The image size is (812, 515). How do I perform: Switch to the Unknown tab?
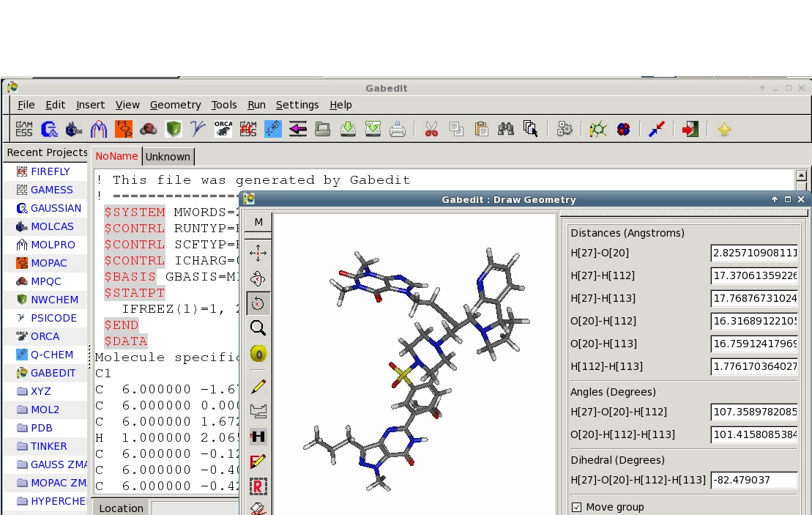pyautogui.click(x=168, y=157)
